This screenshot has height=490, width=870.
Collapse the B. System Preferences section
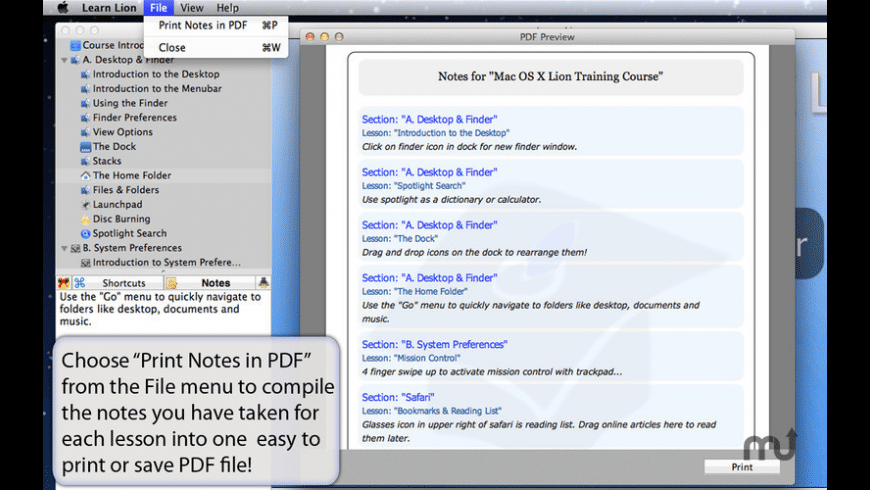pyautogui.click(x=64, y=248)
